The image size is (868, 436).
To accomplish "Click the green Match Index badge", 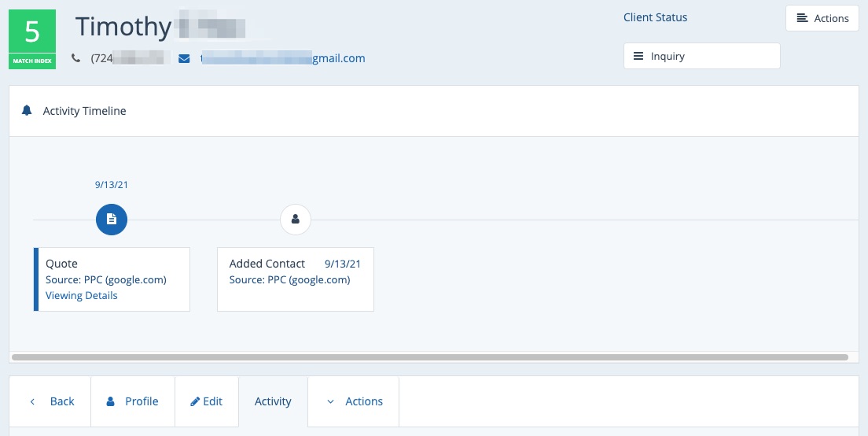I will (31, 39).
